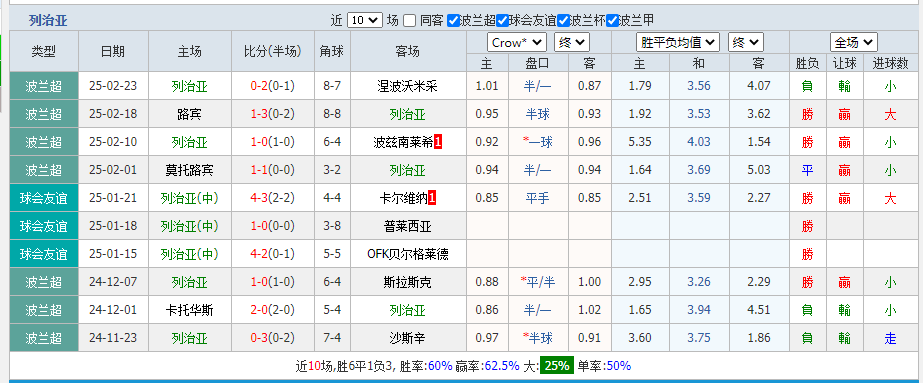Click the 60% win rate in summary

point(440,366)
